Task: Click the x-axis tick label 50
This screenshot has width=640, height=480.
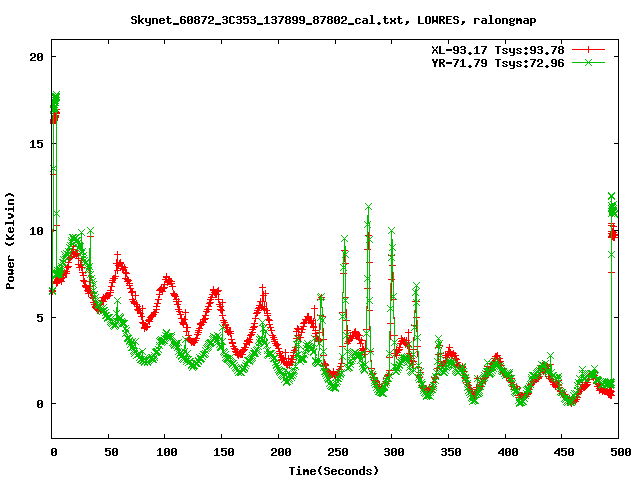Action: pos(111,452)
